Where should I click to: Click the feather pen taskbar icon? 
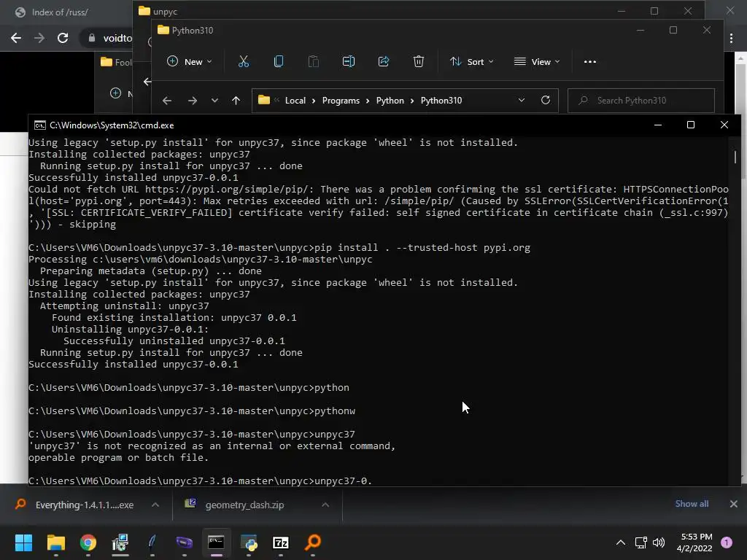(x=152, y=542)
